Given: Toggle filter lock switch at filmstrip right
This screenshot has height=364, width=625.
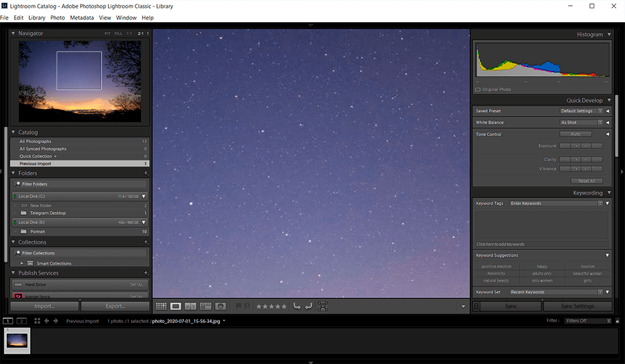Looking at the screenshot, I should [617, 320].
